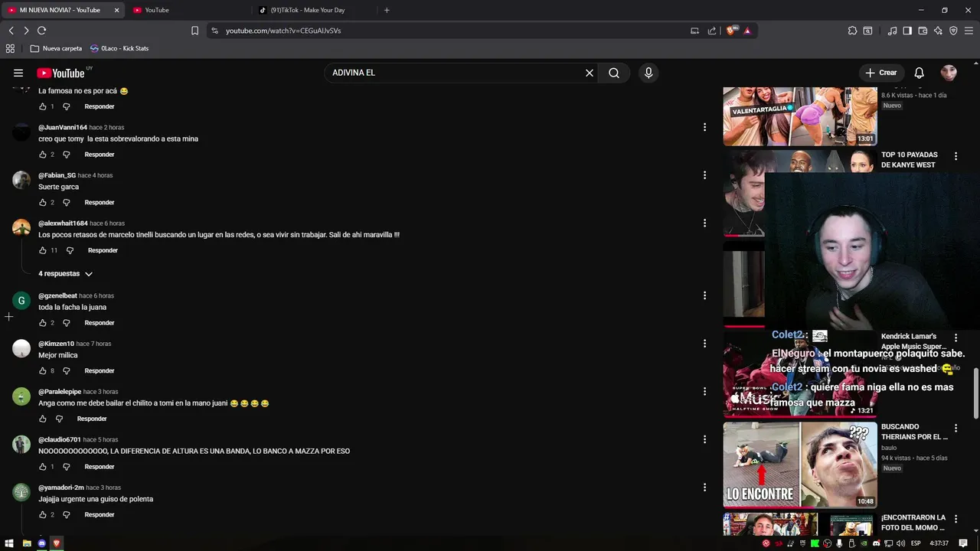Clear the search box text

pyautogui.click(x=590, y=73)
